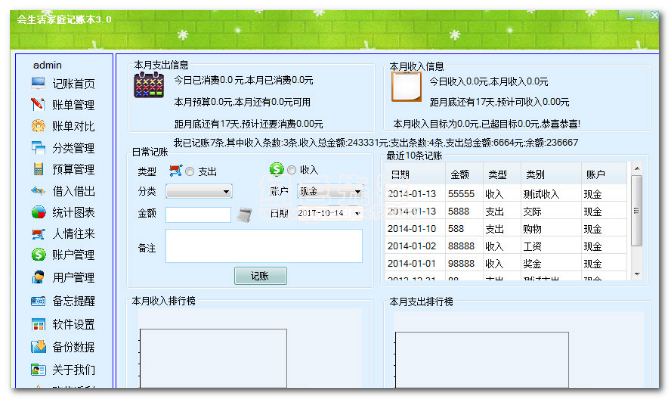The width and height of the screenshot is (670, 399).
Task: Focus the 金额 input field
Action: pos(198,214)
